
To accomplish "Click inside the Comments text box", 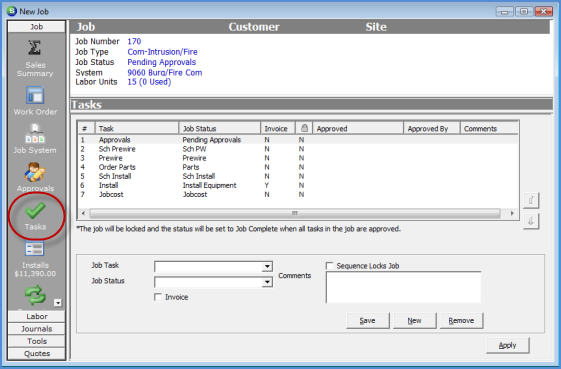I will tap(403, 287).
